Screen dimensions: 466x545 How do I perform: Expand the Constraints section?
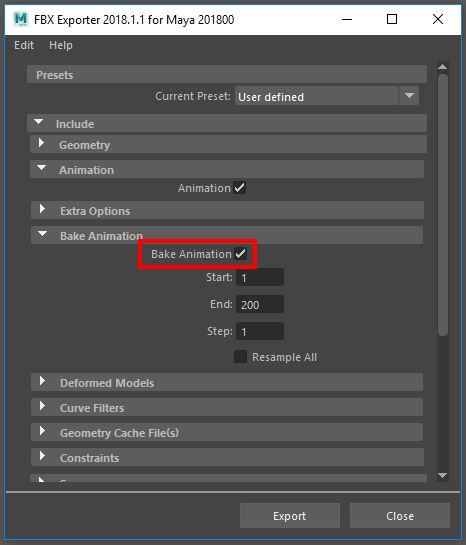coord(42,456)
